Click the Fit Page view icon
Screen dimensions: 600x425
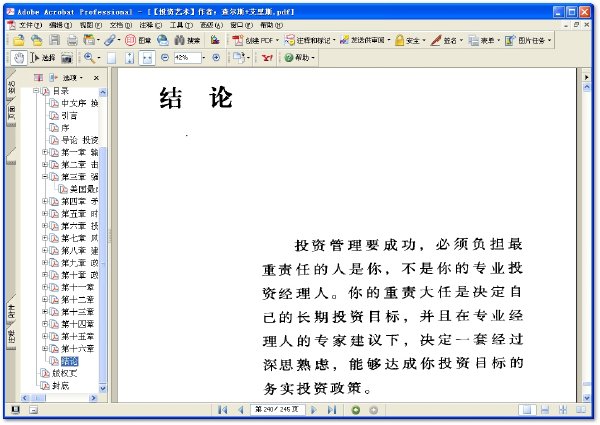(x=130, y=58)
